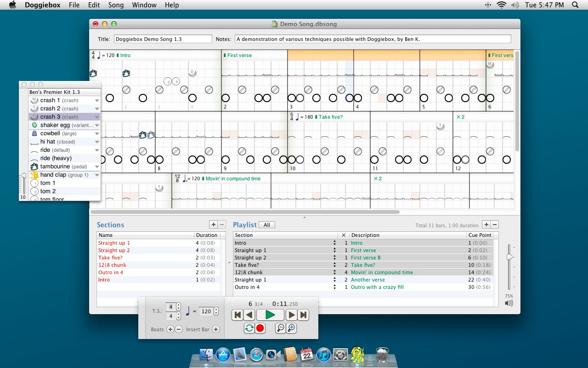Select 'Another verse' in the playlist

(x=368, y=280)
